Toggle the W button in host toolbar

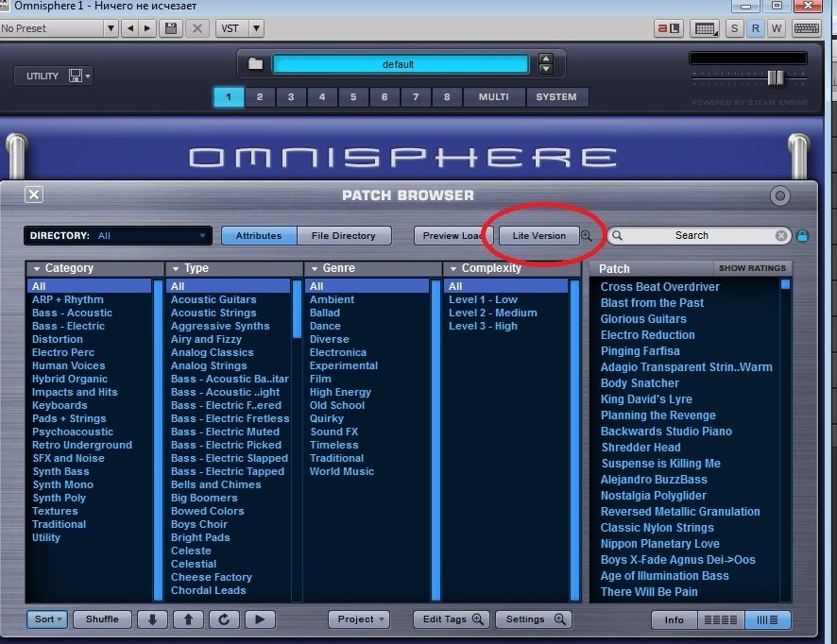(x=777, y=28)
